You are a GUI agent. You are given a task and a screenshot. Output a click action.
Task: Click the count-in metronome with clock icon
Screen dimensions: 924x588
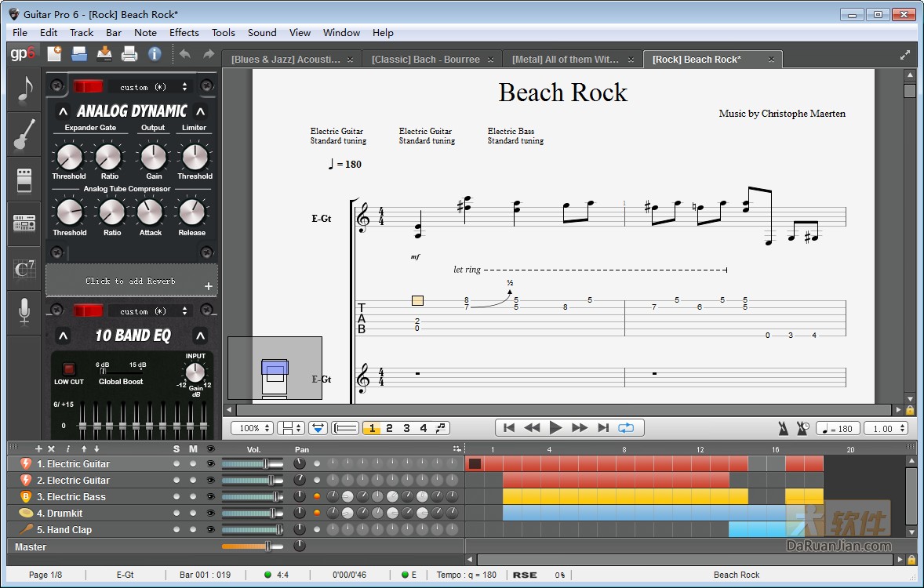coord(802,428)
